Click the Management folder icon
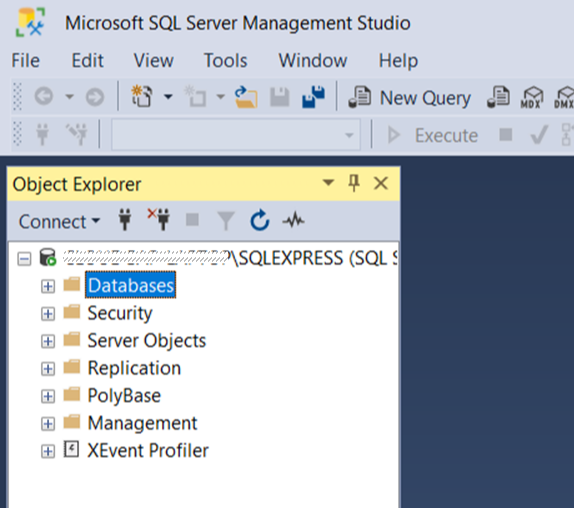This screenshot has width=574, height=508. (x=72, y=421)
